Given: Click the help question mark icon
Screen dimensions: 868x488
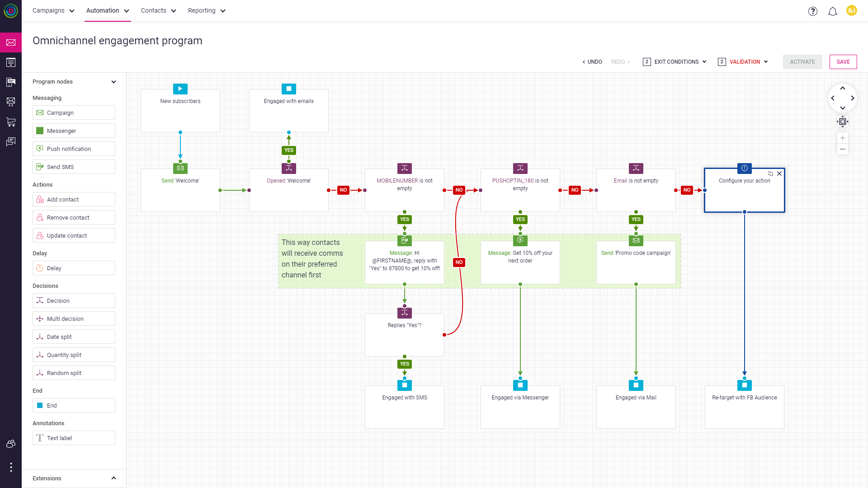Looking at the screenshot, I should (x=813, y=11).
